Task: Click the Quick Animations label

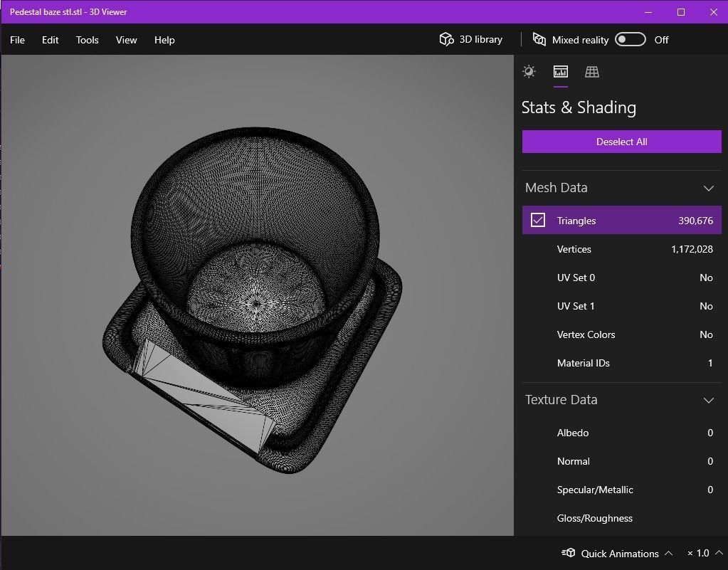Action: [x=620, y=554]
